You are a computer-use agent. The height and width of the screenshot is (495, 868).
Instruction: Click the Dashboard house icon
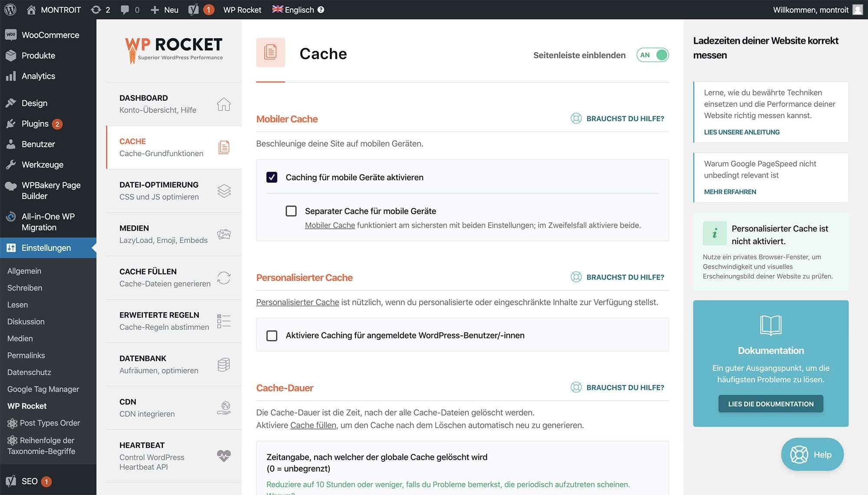[224, 104]
